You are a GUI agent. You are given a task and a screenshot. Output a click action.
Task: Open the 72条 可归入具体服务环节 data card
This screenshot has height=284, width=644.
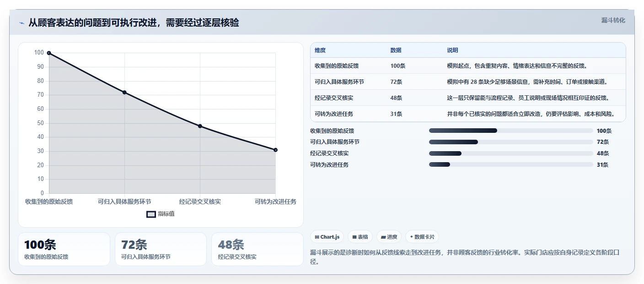pyautogui.click(x=161, y=249)
